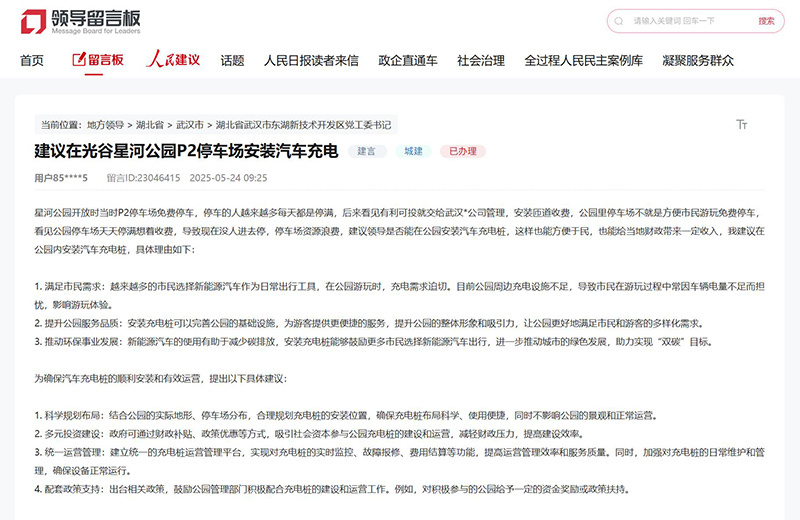The image size is (800, 520).
Task: Open the 人民建议 logo link
Action: click(x=173, y=60)
